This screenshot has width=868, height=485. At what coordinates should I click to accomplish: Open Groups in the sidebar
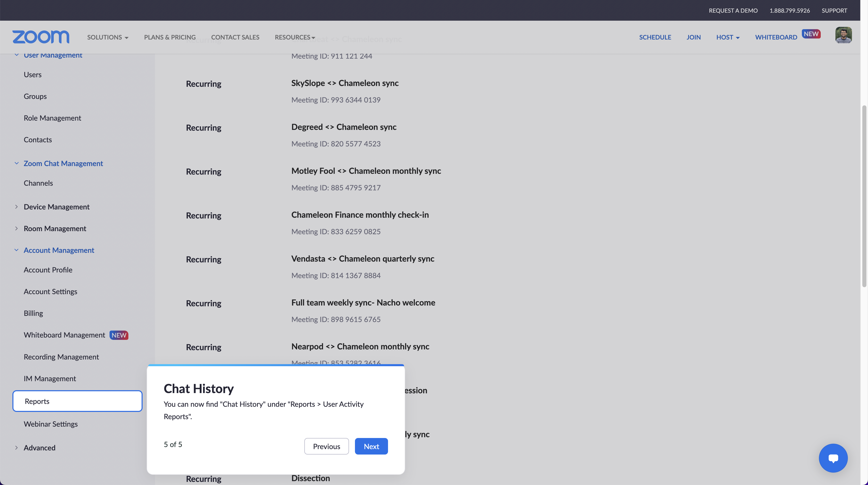tap(35, 96)
